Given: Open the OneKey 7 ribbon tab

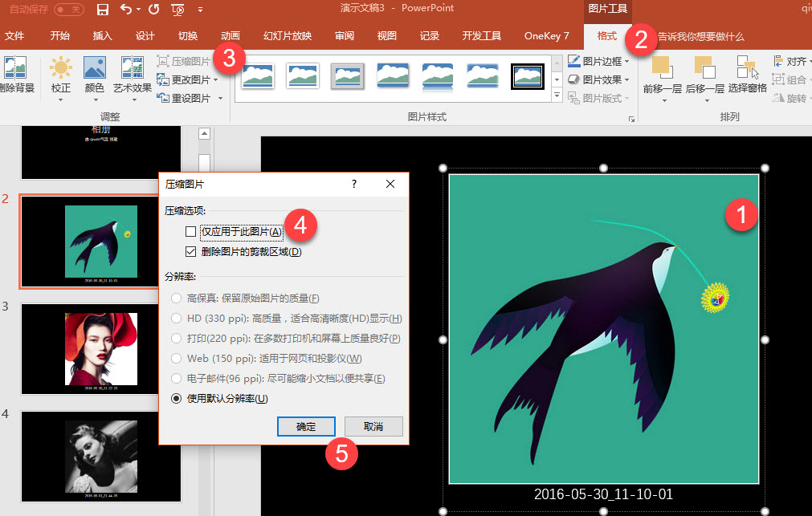Looking at the screenshot, I should 547,35.
